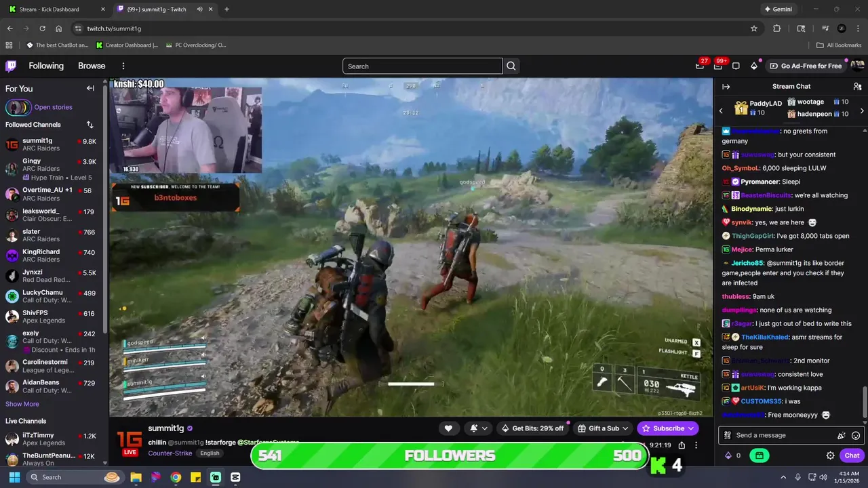Open Chrome from the taskbar
Screen dimensions: 868x488
pyautogui.click(x=176, y=477)
